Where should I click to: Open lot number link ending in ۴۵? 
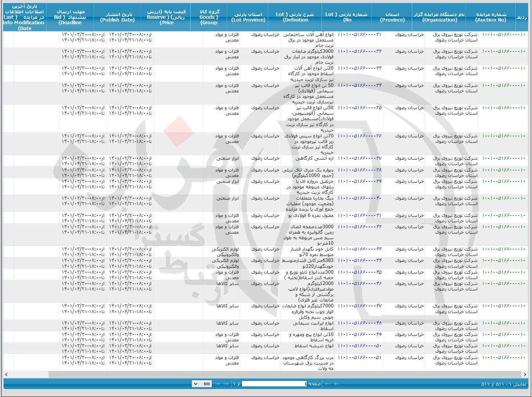click(359, 272)
